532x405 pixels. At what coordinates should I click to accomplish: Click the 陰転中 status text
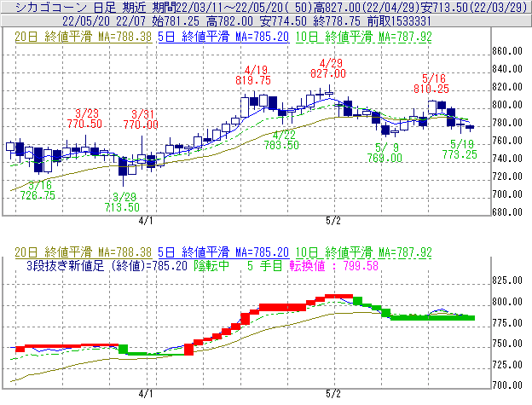211,265
